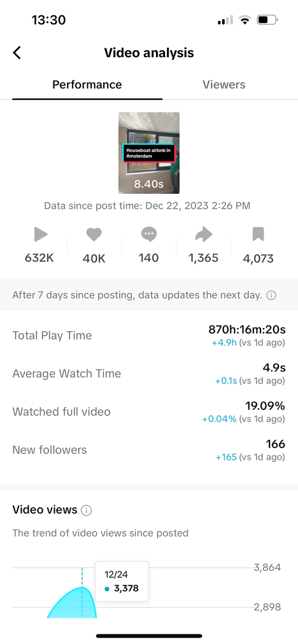298x644 pixels.
Task: Tap the 12/24 views tooltip
Action: [x=122, y=582]
